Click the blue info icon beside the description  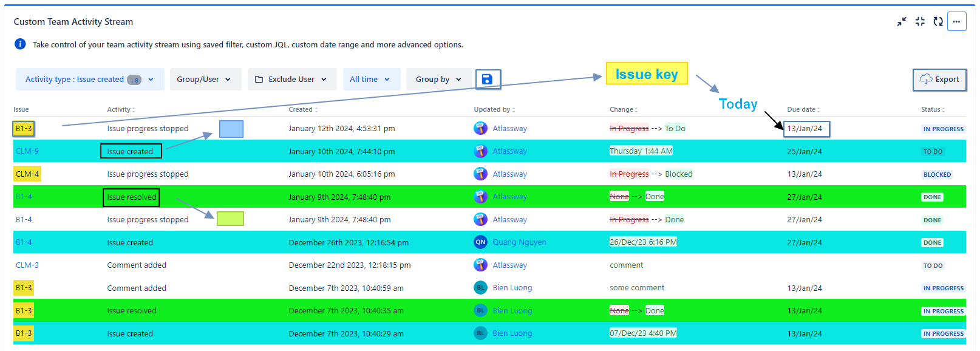click(20, 44)
